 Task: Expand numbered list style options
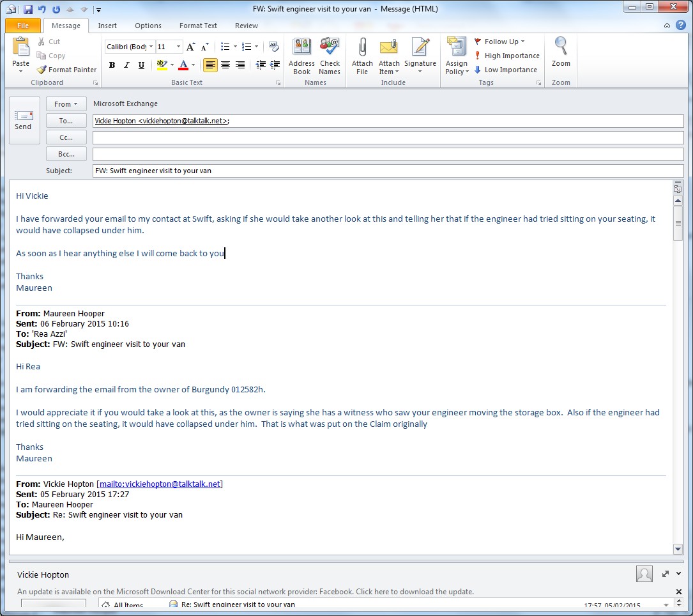point(256,47)
